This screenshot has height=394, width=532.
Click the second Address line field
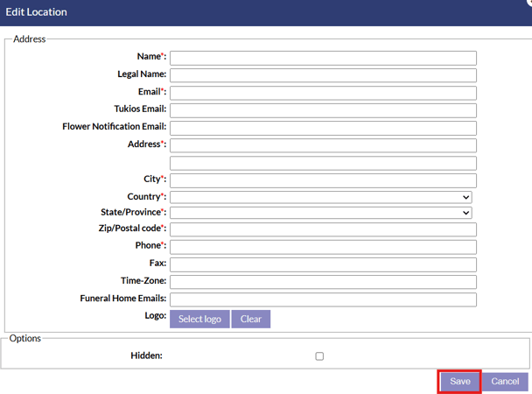323,163
